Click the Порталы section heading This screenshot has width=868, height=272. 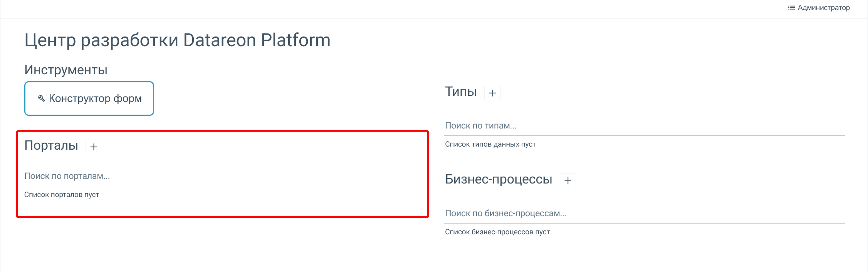click(51, 145)
